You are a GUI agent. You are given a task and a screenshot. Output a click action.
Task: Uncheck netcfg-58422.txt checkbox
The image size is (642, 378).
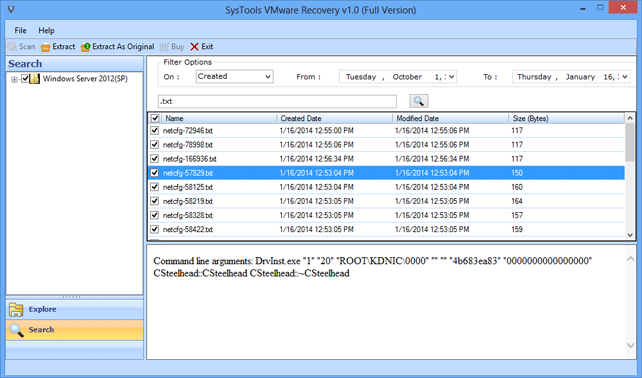click(154, 229)
